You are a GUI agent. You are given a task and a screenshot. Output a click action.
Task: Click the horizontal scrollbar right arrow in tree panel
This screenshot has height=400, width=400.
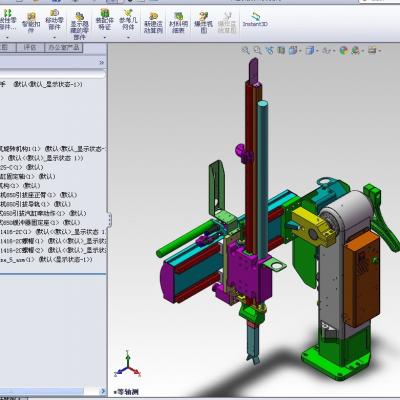[x=103, y=391]
